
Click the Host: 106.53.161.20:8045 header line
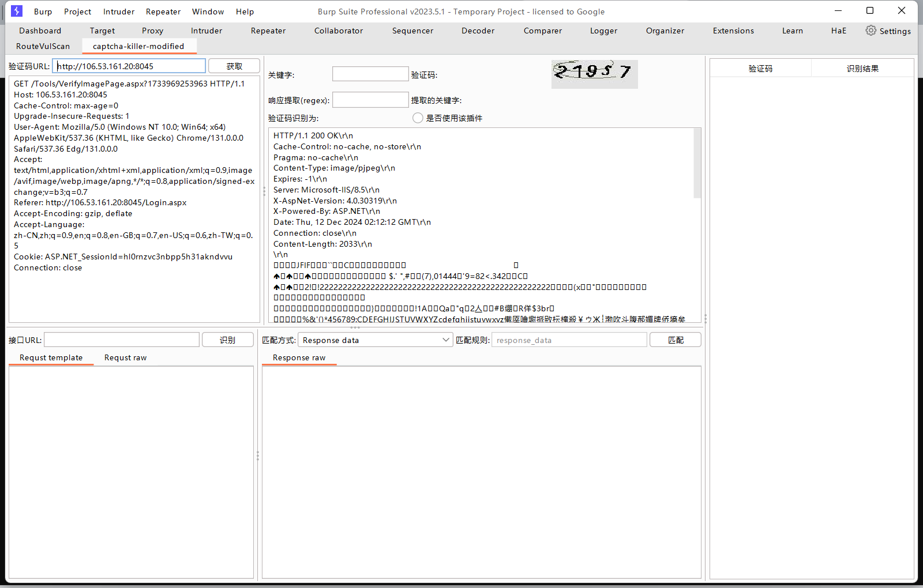tap(61, 95)
